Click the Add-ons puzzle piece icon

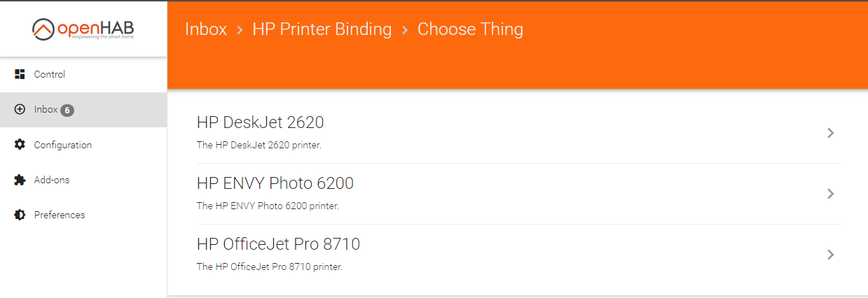pyautogui.click(x=20, y=180)
